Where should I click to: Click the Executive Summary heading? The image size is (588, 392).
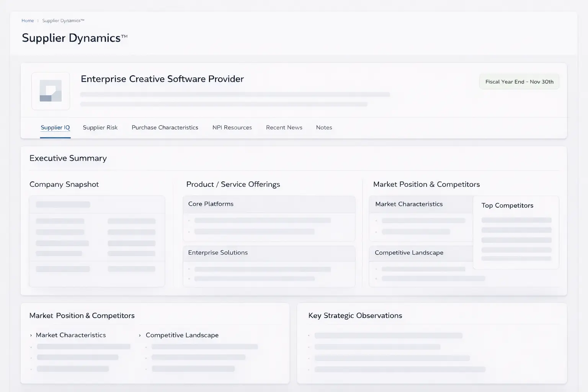[x=68, y=158]
